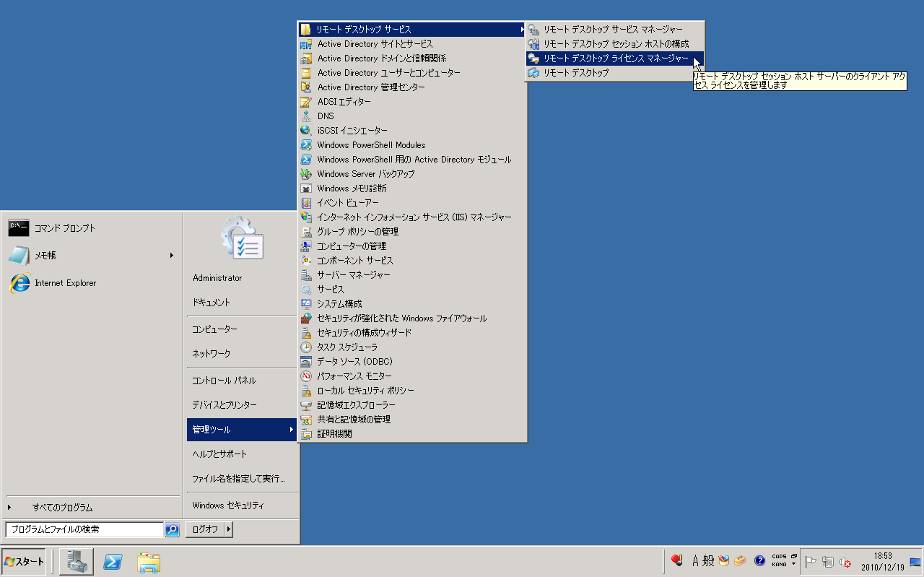Open Windows セキュリティ from Start menu
The height and width of the screenshot is (577, 924).
point(242,506)
